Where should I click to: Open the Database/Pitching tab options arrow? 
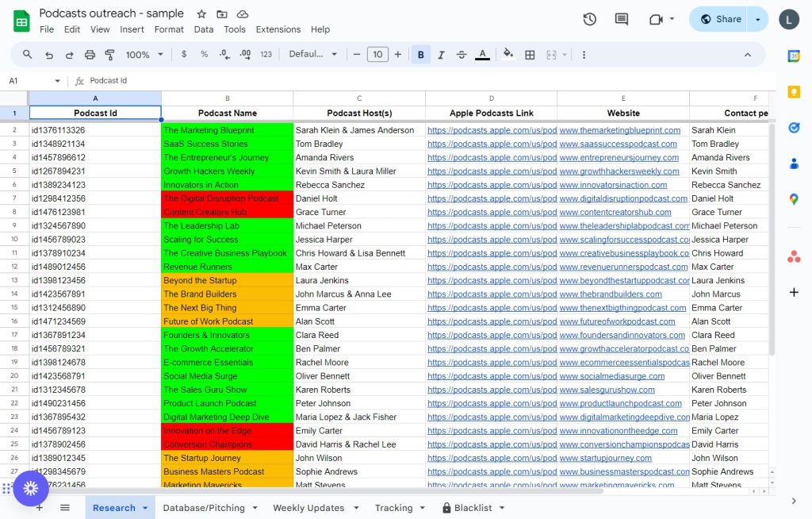[255, 508]
